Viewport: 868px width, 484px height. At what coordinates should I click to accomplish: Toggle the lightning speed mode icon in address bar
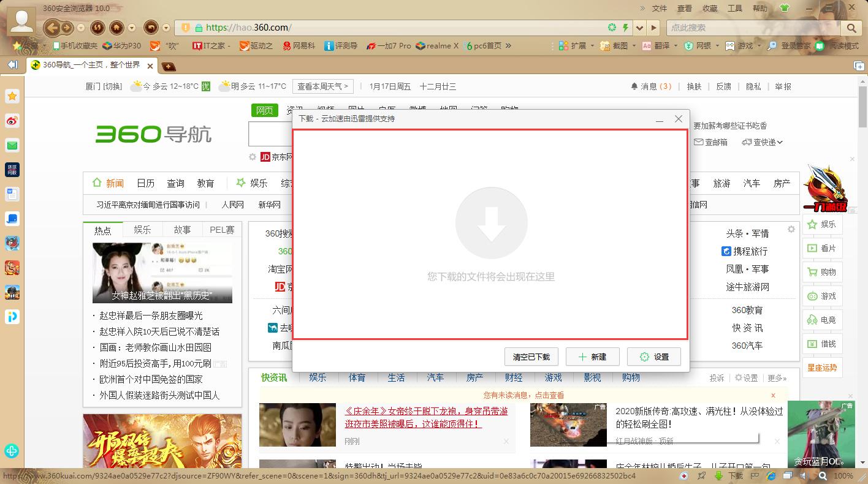click(x=625, y=28)
